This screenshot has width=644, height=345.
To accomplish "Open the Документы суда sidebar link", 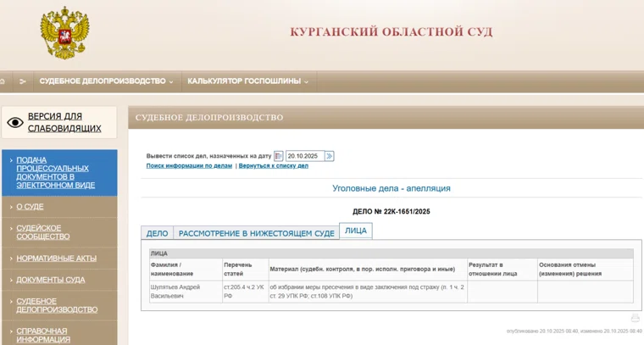I will [50, 280].
